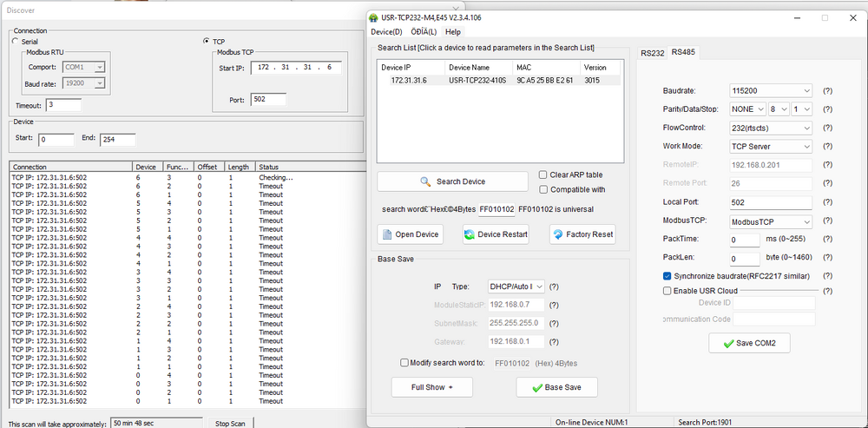Image resolution: width=868 pixels, height=428 pixels.
Task: Click the USR-TCP232 application title bar icon
Action: click(x=373, y=16)
